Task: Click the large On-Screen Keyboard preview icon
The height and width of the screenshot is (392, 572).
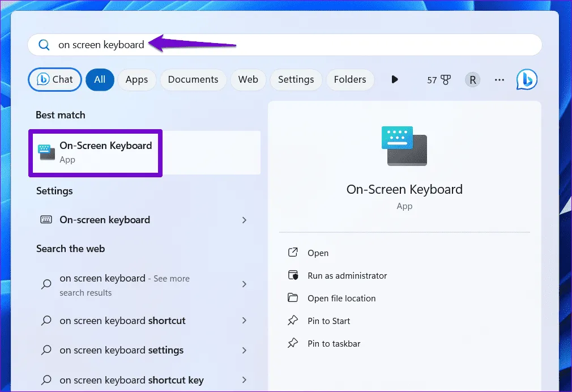Action: tap(404, 146)
